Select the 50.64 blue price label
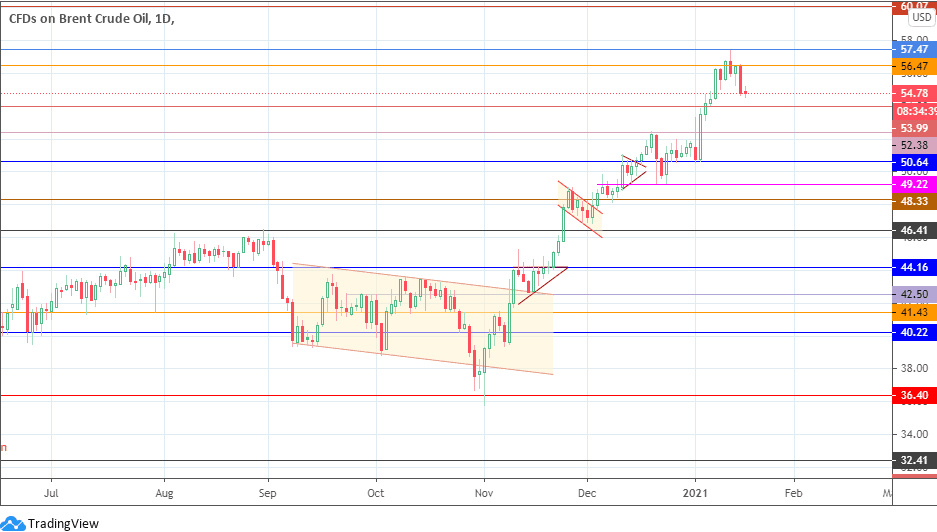 click(x=914, y=162)
